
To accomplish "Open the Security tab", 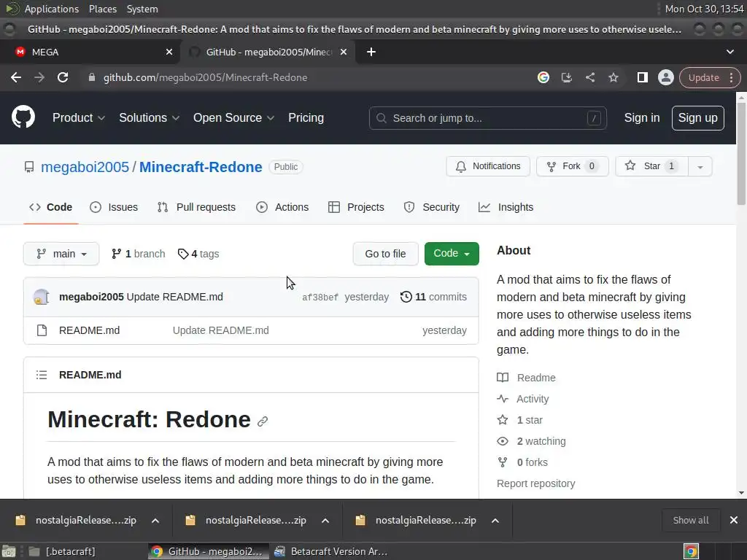I will click(x=432, y=207).
